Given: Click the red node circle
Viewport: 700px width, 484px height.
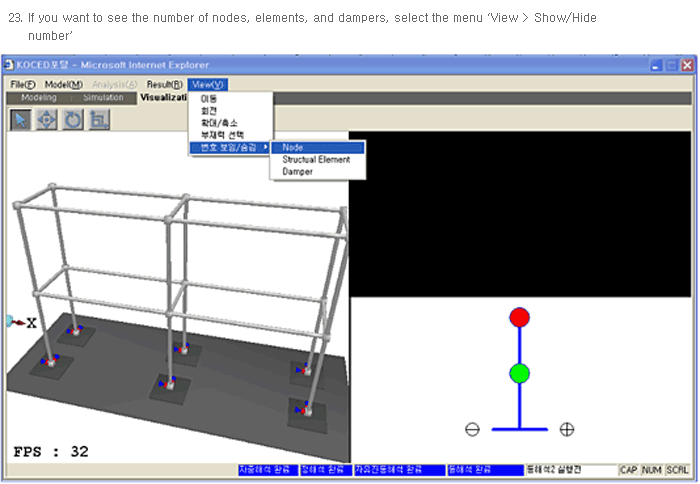Looking at the screenshot, I should [519, 318].
